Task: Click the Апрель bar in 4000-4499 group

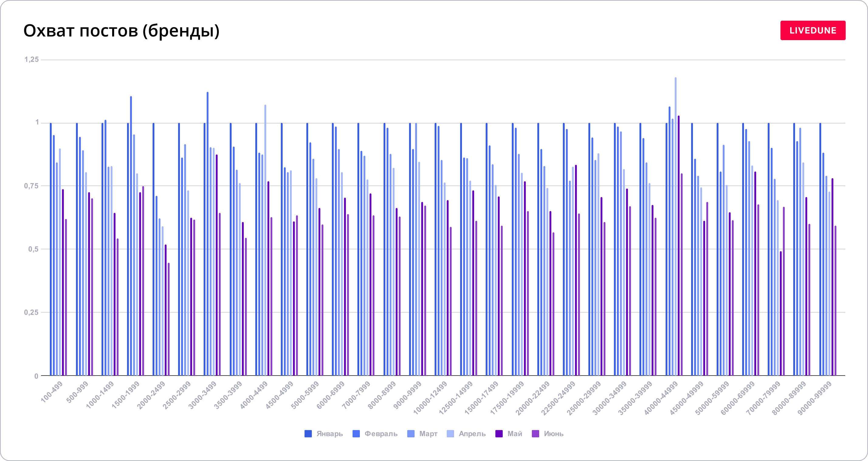Action: click(265, 240)
